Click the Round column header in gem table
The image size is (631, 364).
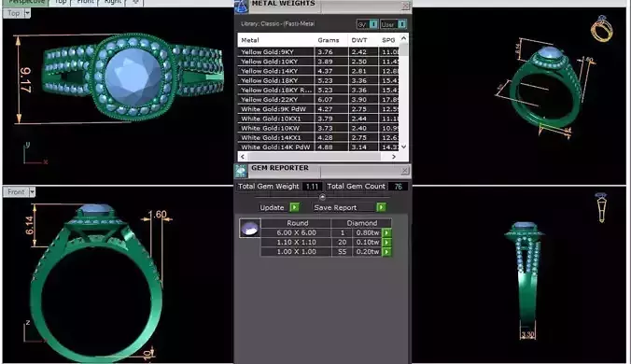(x=297, y=223)
